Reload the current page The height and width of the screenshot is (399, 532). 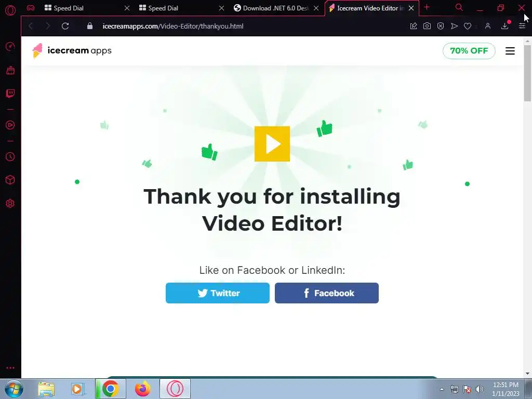point(65,26)
